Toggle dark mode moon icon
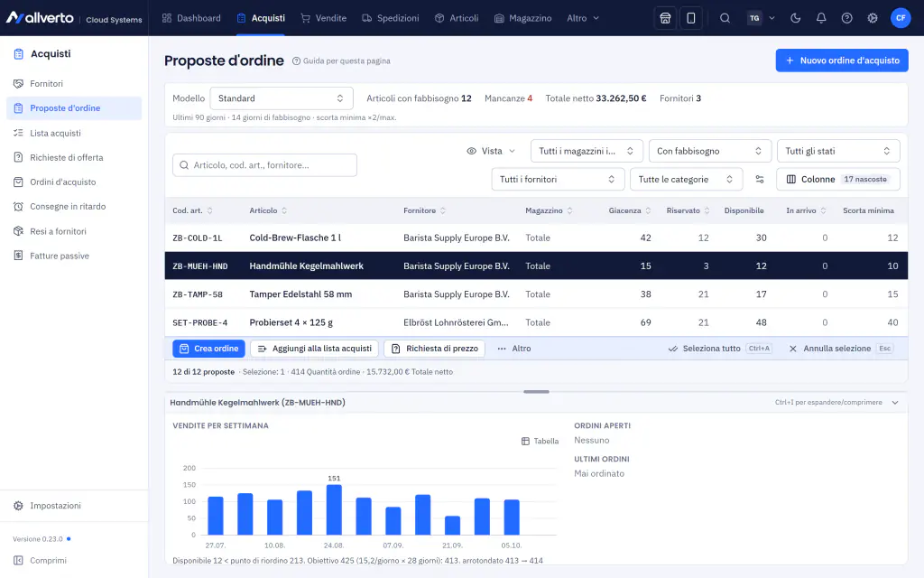Image resolution: width=924 pixels, height=578 pixels. click(x=796, y=18)
